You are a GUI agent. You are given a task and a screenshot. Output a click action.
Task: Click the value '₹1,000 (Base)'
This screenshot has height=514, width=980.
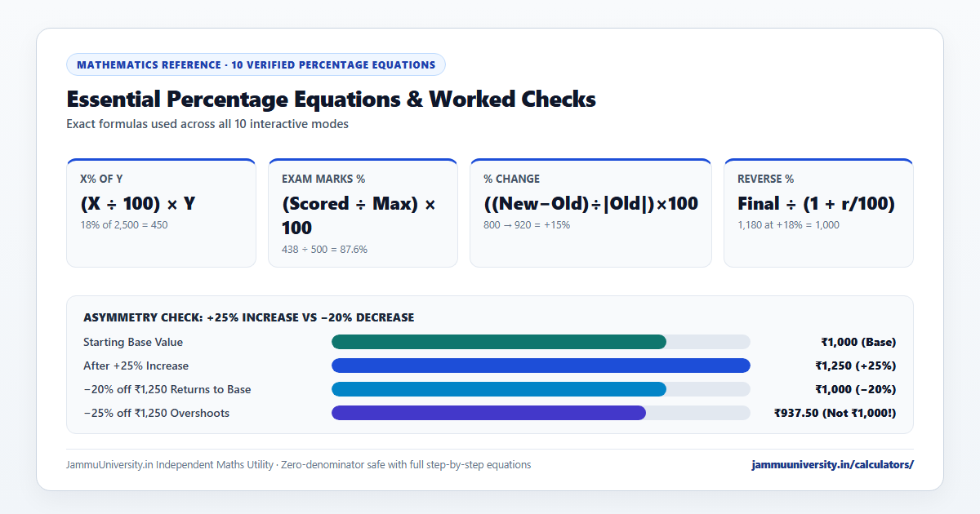pyautogui.click(x=858, y=342)
